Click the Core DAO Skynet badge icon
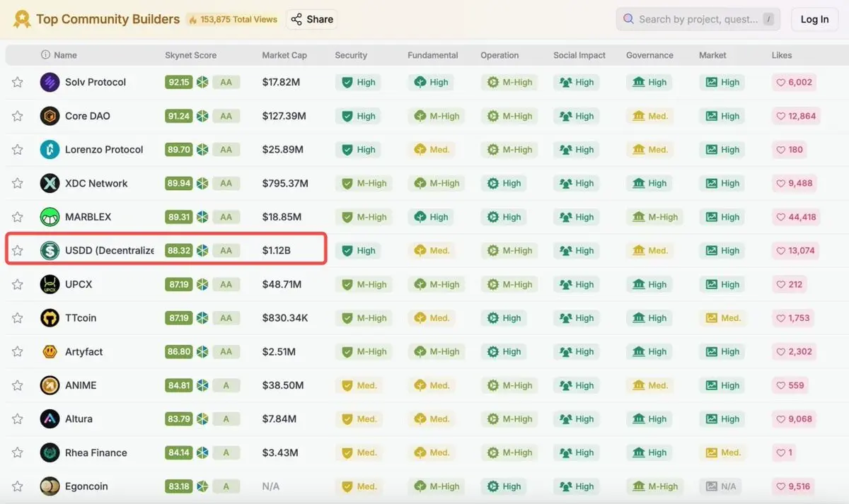 (202, 116)
